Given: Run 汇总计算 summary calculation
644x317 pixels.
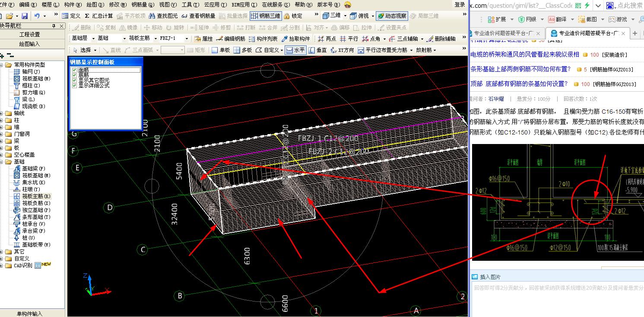Looking at the screenshot, I should tap(98, 16).
